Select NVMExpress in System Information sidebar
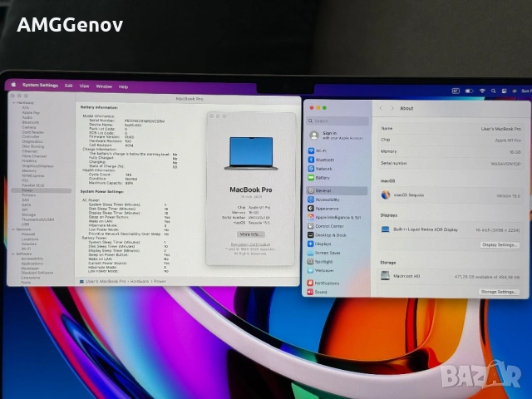The image size is (532, 399). [33, 175]
